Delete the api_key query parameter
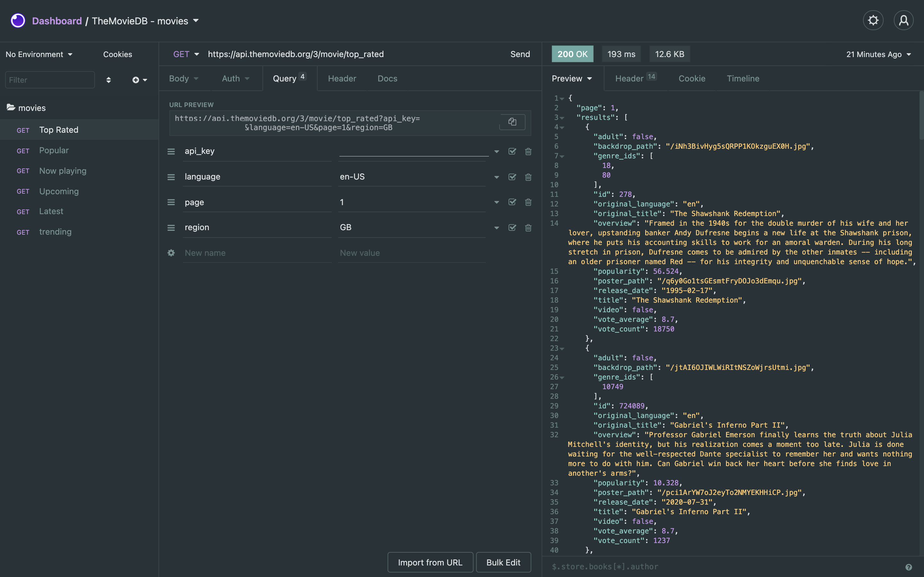 528,152
